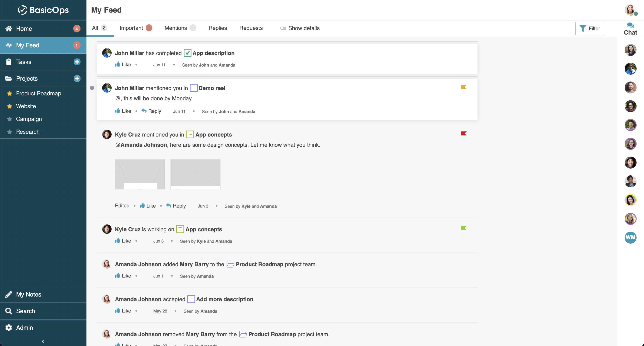Screen dimensions: 644x346
Task: Click the red flag on App concepts mention
Action: click(463, 134)
